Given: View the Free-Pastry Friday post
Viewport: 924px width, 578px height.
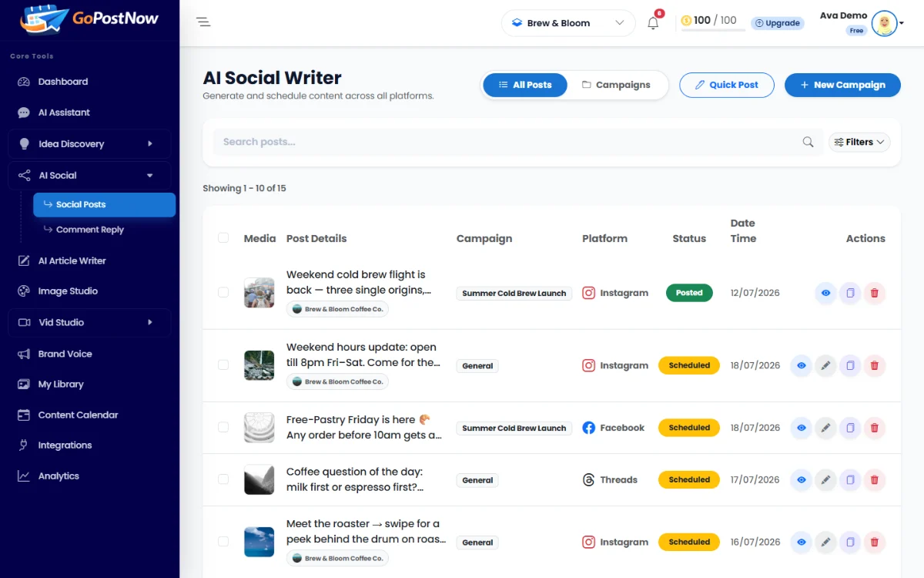Looking at the screenshot, I should coord(801,428).
